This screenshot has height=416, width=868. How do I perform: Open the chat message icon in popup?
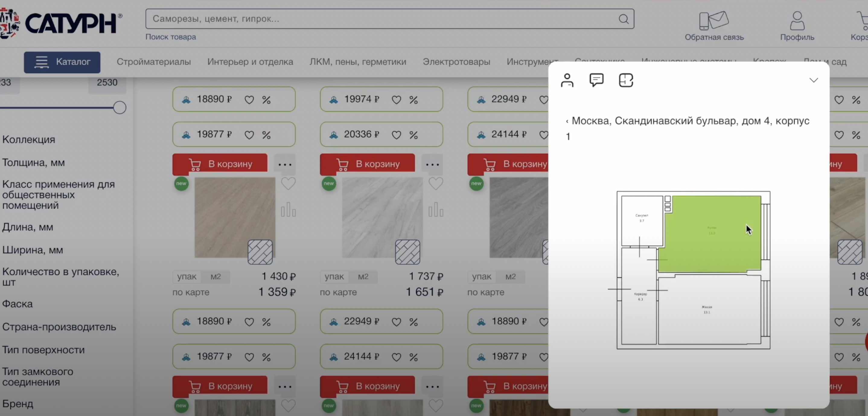(x=596, y=80)
